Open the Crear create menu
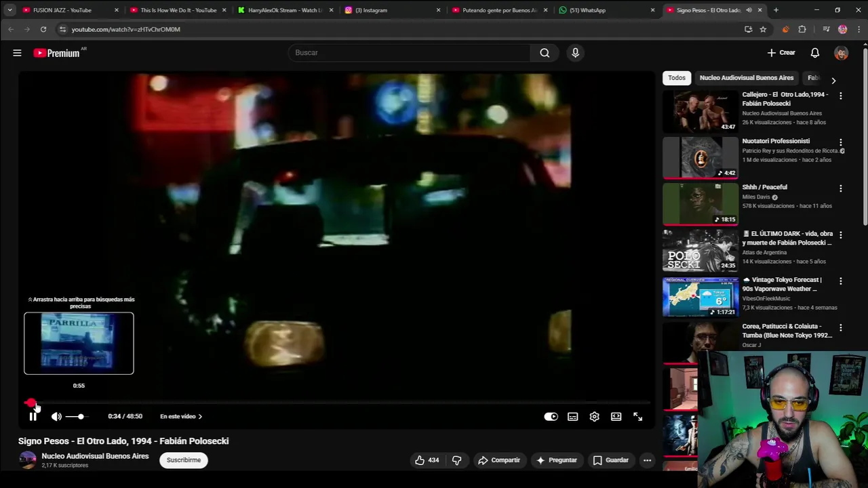This screenshot has height=488, width=868. click(781, 53)
